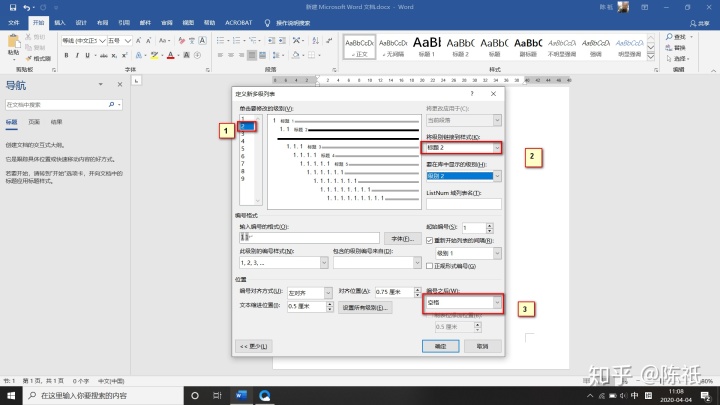Click the number format input field
Screen dimensions: 720x405
click(x=309, y=237)
